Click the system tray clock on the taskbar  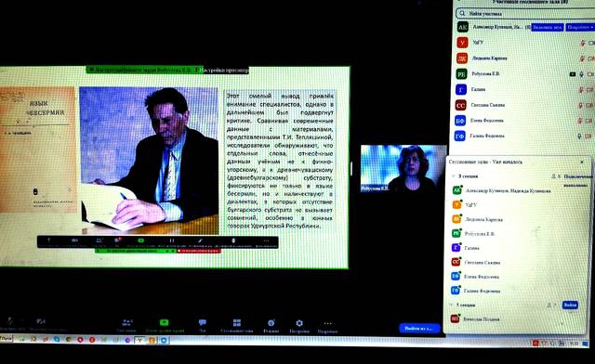[574, 344]
